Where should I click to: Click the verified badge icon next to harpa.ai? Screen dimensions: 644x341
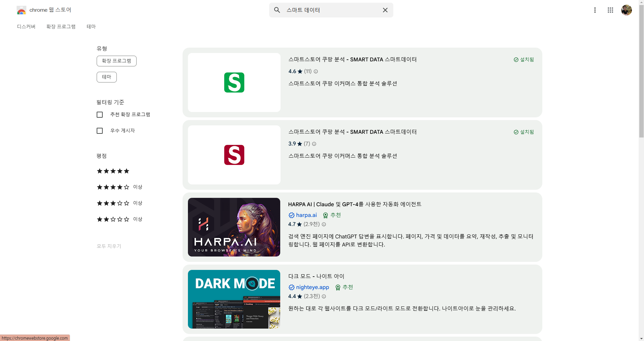[292, 215]
